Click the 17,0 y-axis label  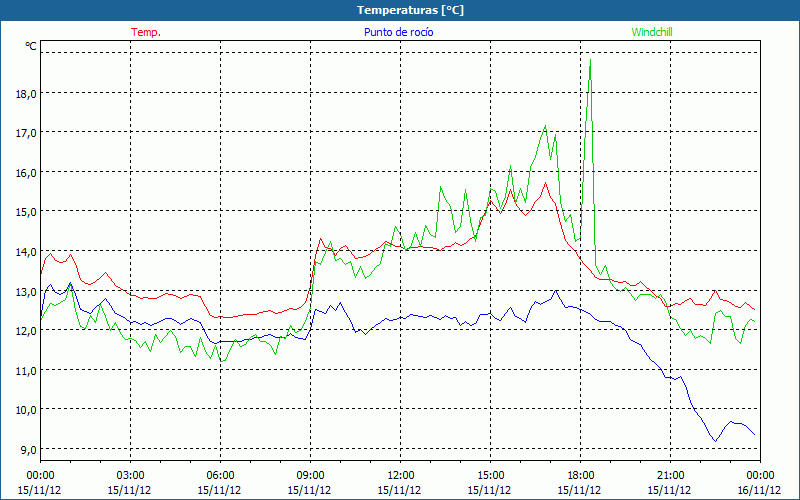pos(27,133)
